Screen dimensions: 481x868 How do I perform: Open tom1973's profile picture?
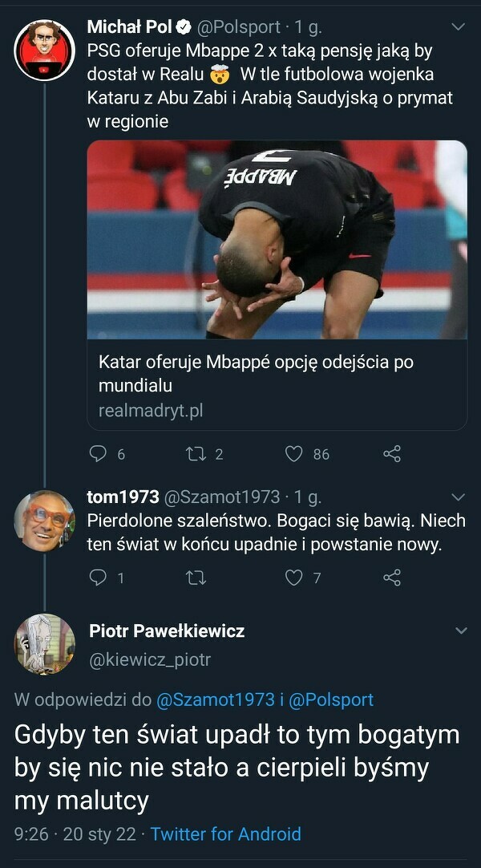[x=45, y=521]
